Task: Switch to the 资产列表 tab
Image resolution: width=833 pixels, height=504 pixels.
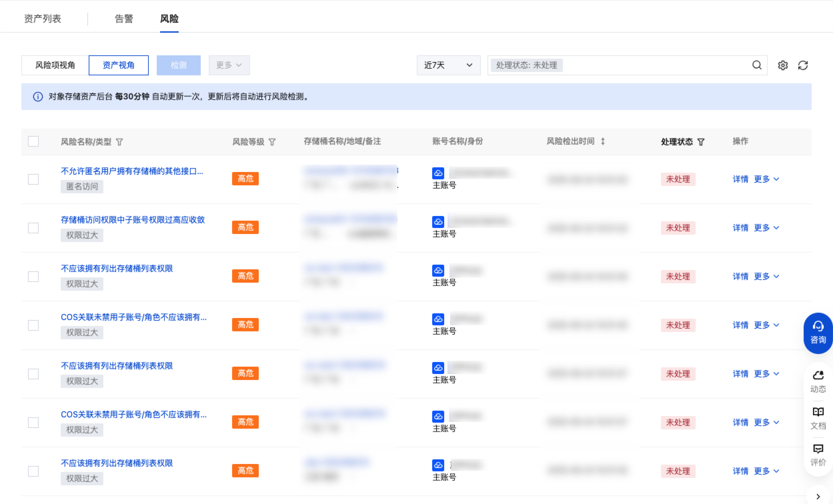Action: 43,19
